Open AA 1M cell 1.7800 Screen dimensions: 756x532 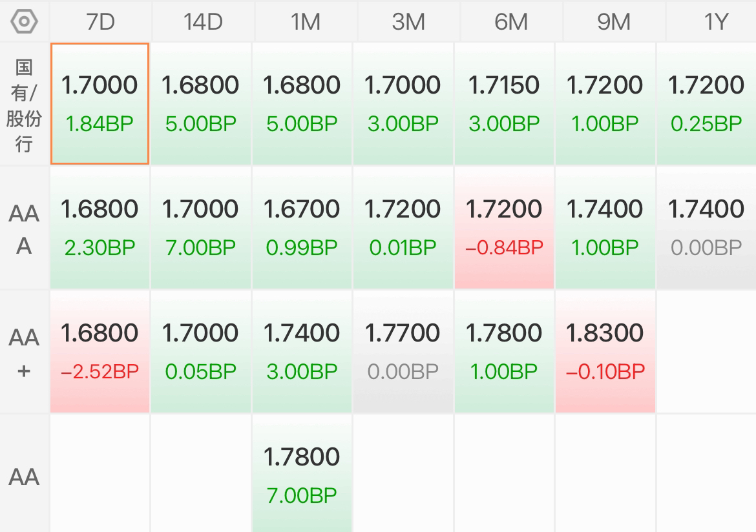(x=302, y=473)
